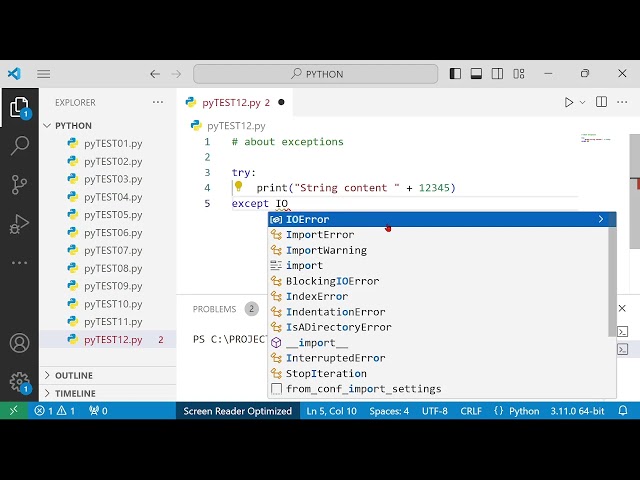Click the lightbulb code action on line 4

(238, 187)
